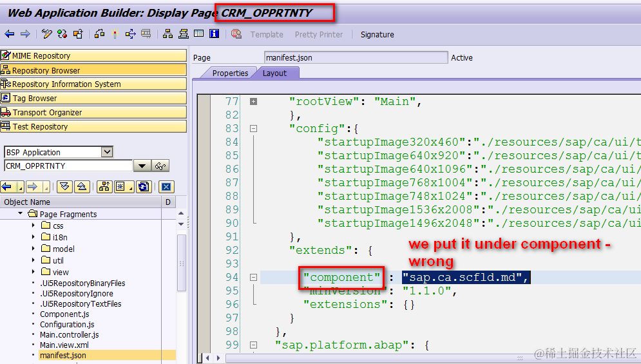641x364 pixels.
Task: Open the BSP Application type dropdown
Action: pyautogui.click(x=107, y=152)
